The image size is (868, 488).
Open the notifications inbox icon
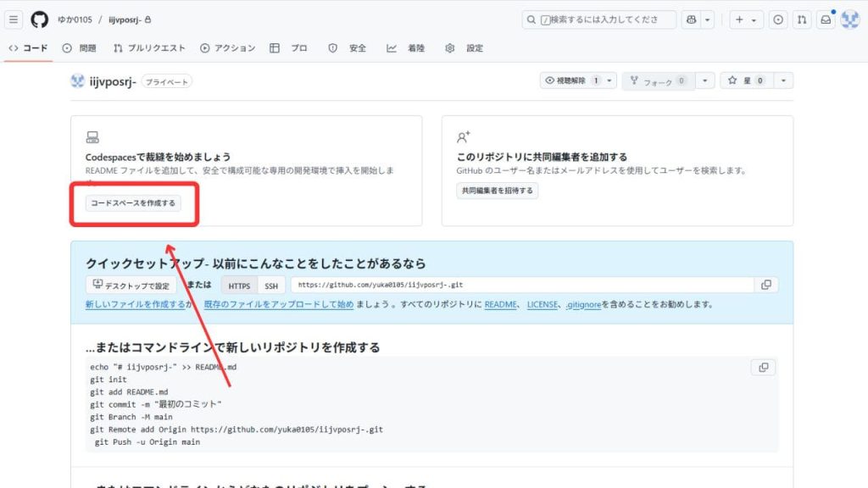coord(825,19)
